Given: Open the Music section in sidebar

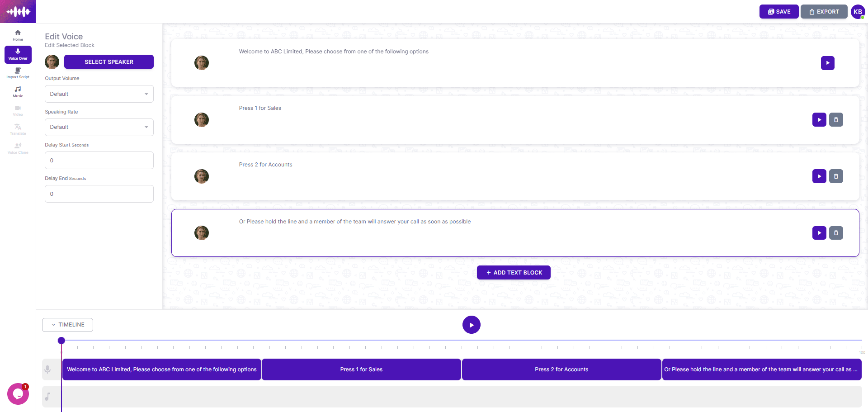Looking at the screenshot, I should pyautogui.click(x=18, y=92).
